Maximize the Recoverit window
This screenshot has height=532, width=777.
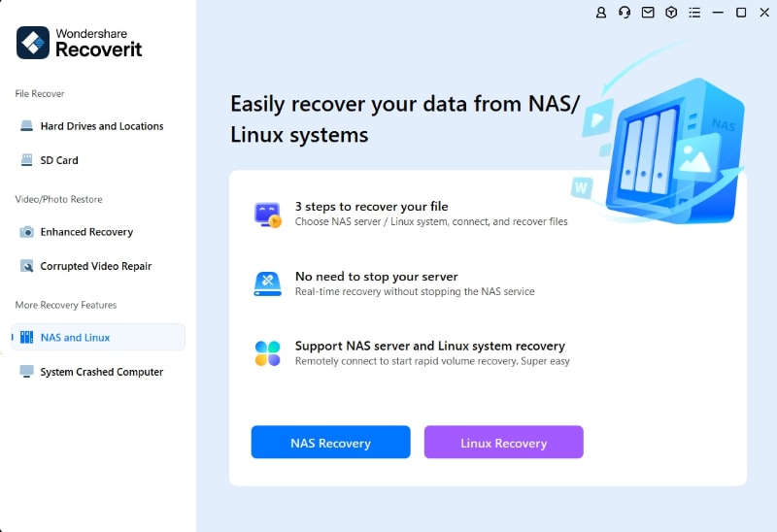click(x=741, y=13)
